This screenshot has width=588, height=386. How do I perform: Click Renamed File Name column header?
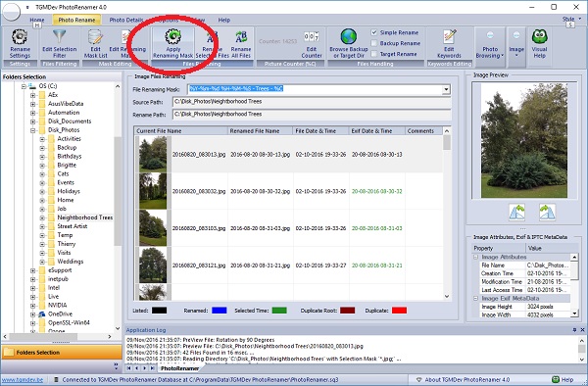click(x=260, y=131)
